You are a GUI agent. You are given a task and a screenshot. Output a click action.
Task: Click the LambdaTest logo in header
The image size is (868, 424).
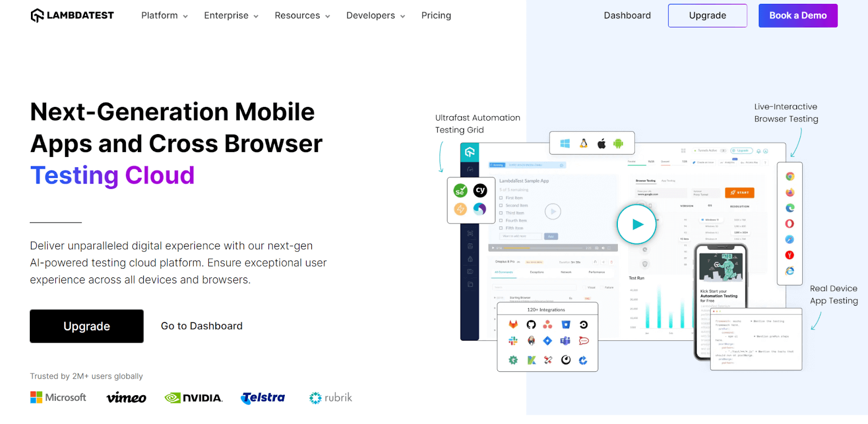(72, 15)
